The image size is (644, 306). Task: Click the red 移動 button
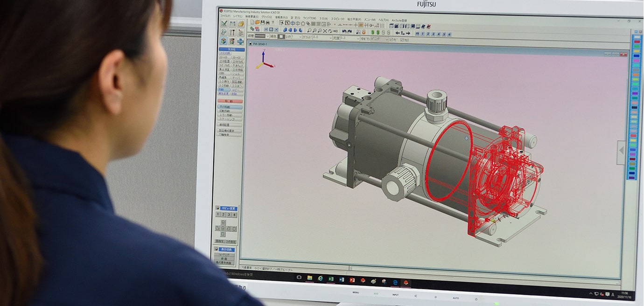click(x=231, y=101)
